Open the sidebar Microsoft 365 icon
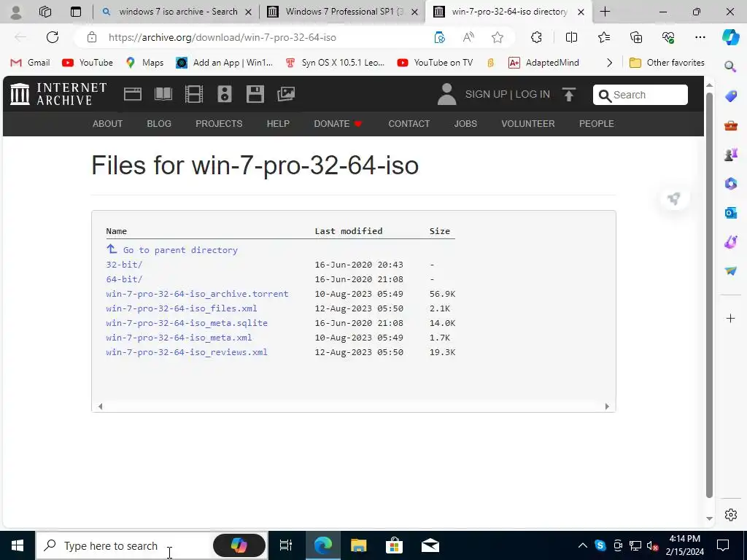 (730, 183)
